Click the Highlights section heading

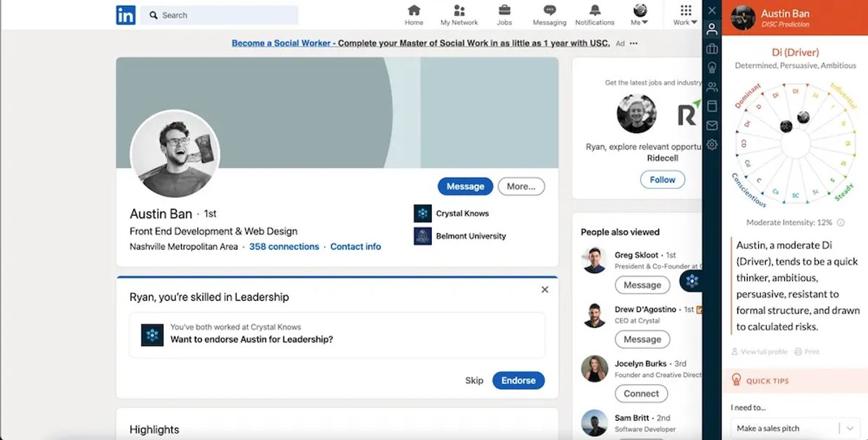coord(154,430)
